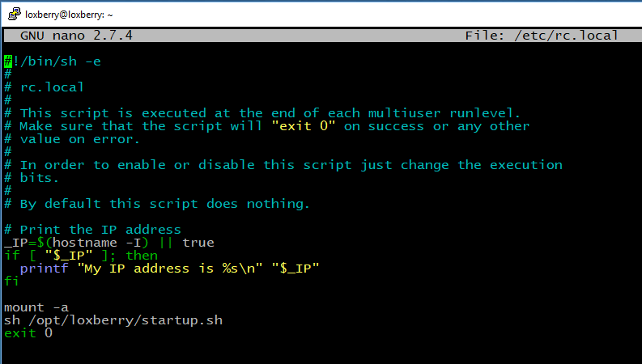Image resolution: width=642 pixels, height=364 pixels.
Task: Click the word 'multiuser' in the comment
Action: click(404, 113)
